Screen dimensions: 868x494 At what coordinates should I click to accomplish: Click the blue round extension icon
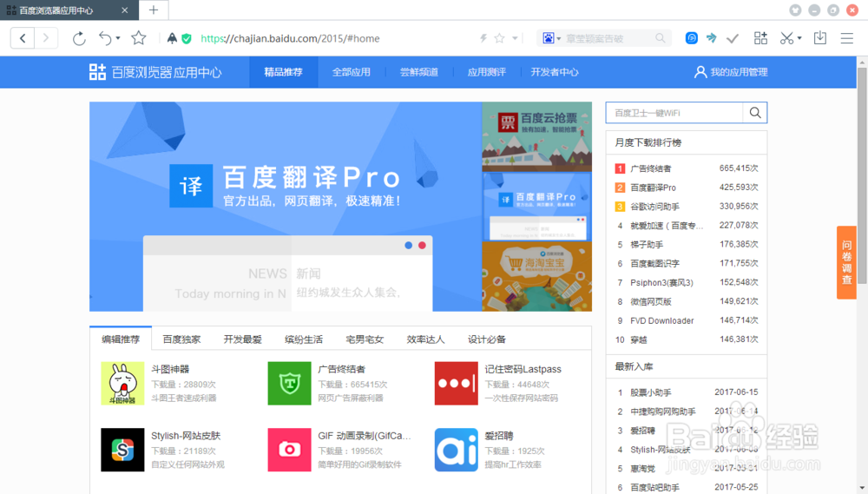click(692, 38)
